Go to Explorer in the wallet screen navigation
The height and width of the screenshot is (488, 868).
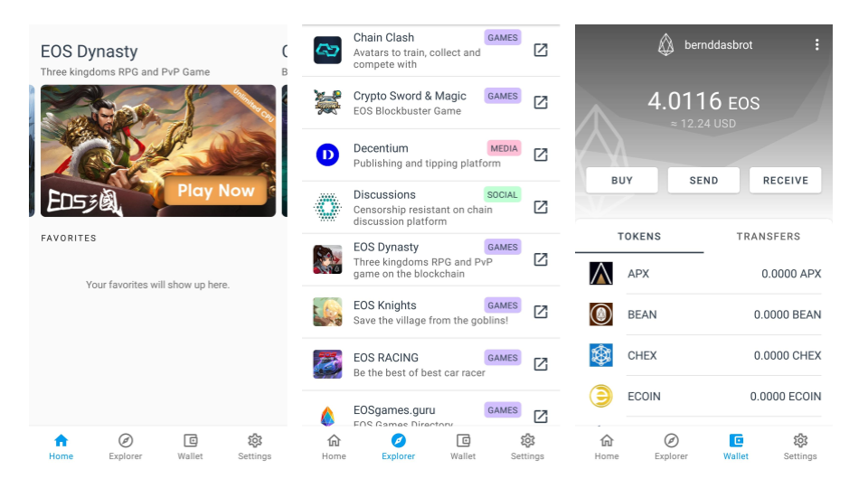[671, 446]
